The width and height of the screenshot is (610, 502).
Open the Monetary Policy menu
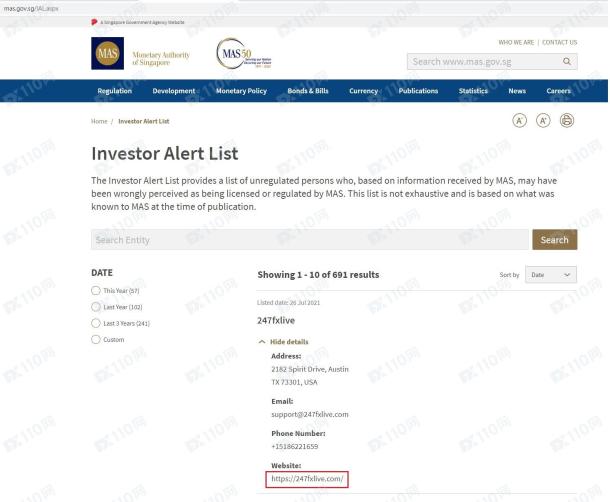click(241, 91)
